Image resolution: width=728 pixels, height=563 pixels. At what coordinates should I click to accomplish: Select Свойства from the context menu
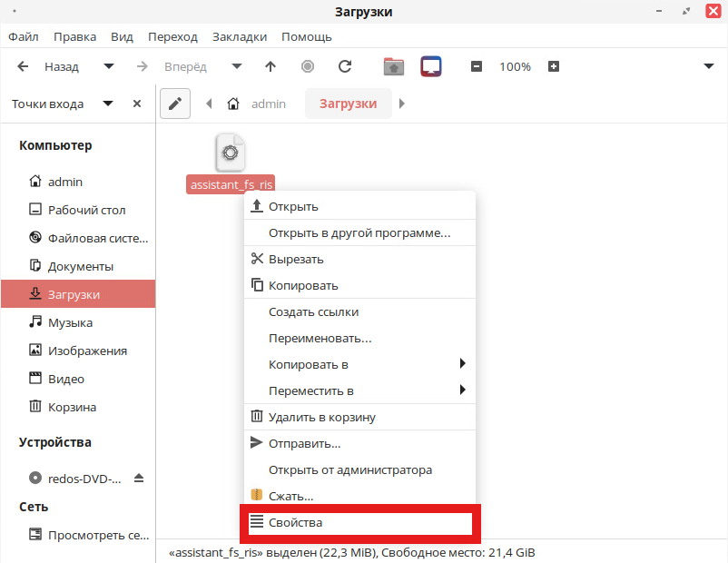359,523
